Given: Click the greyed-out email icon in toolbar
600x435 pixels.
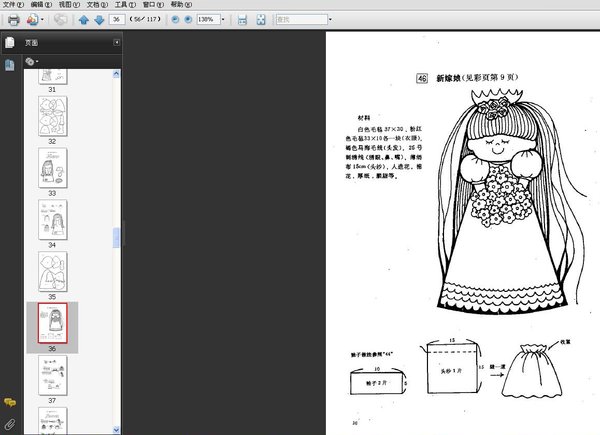Looking at the screenshot, I should click(60, 19).
